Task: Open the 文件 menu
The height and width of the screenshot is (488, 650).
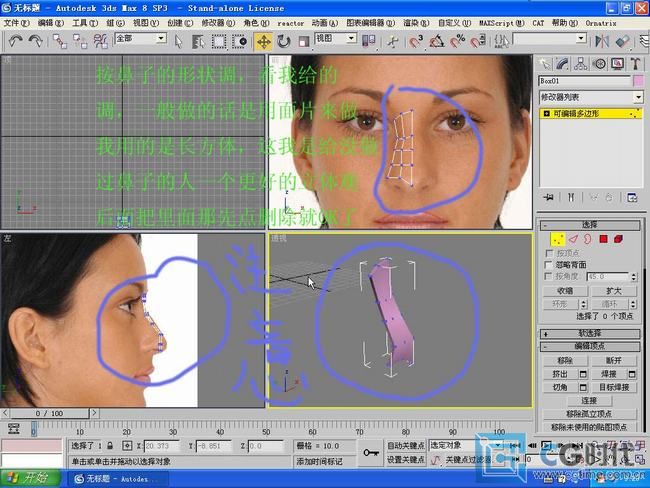Action: pos(16,23)
